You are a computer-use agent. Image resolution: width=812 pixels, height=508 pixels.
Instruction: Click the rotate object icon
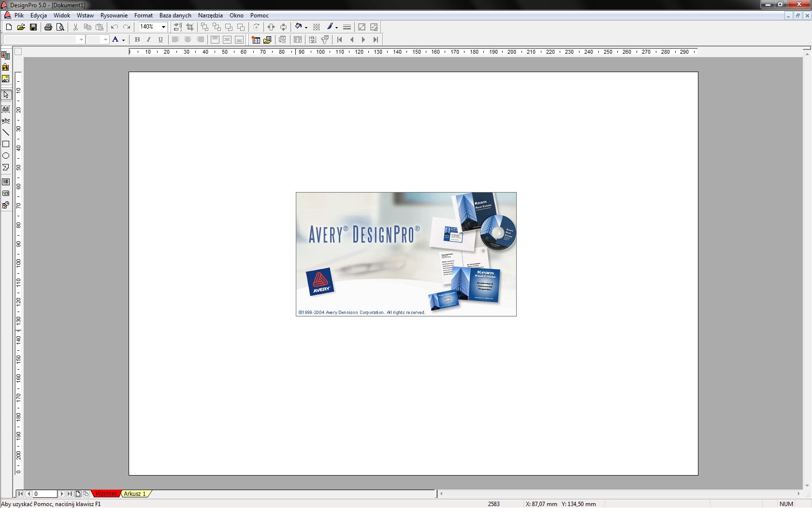click(x=256, y=27)
